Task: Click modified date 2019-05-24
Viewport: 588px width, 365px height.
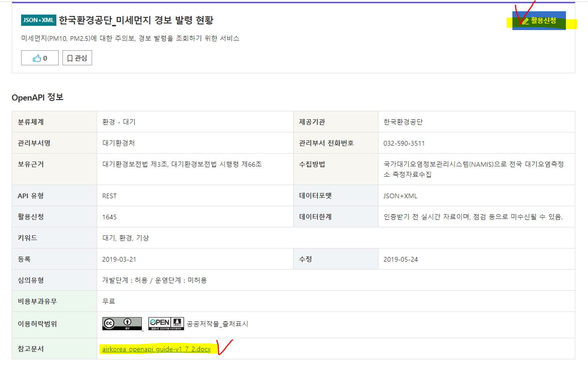Action: click(400, 259)
